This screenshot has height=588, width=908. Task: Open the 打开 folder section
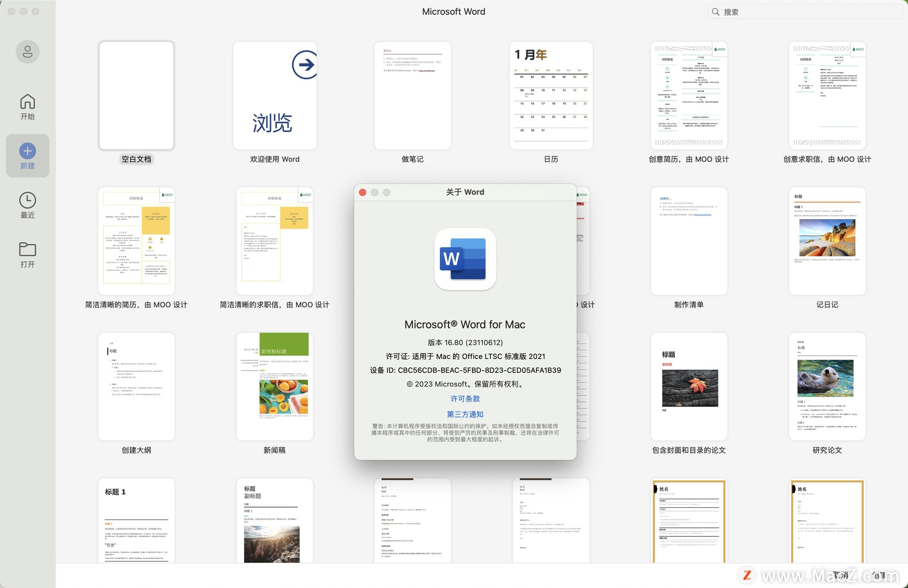pyautogui.click(x=27, y=254)
